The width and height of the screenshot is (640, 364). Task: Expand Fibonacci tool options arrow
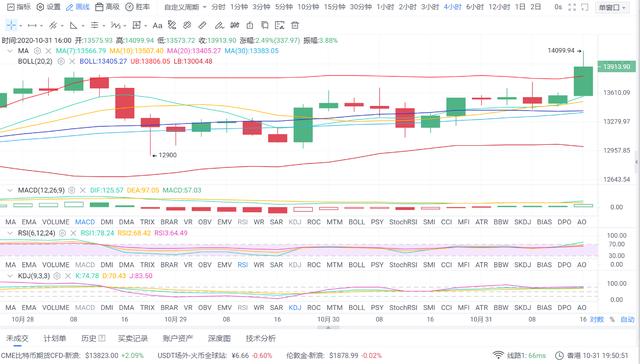tap(104, 26)
